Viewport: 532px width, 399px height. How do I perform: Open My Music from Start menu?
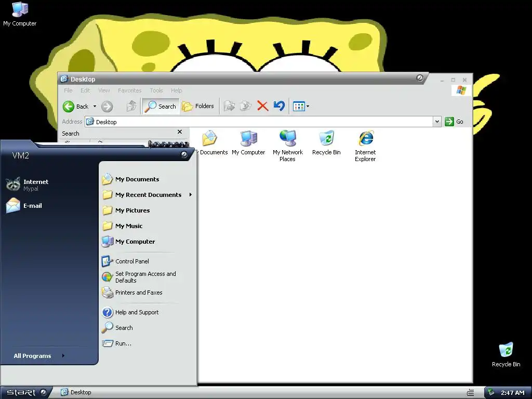[122, 226]
